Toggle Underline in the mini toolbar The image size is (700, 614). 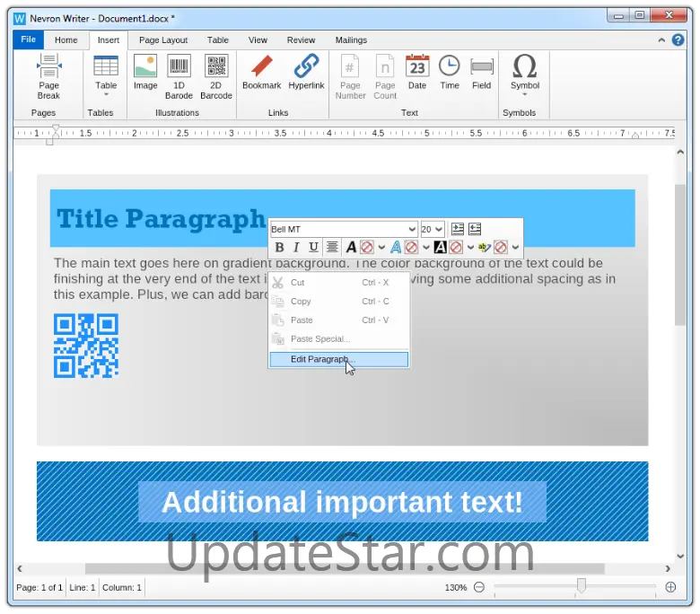[313, 247]
